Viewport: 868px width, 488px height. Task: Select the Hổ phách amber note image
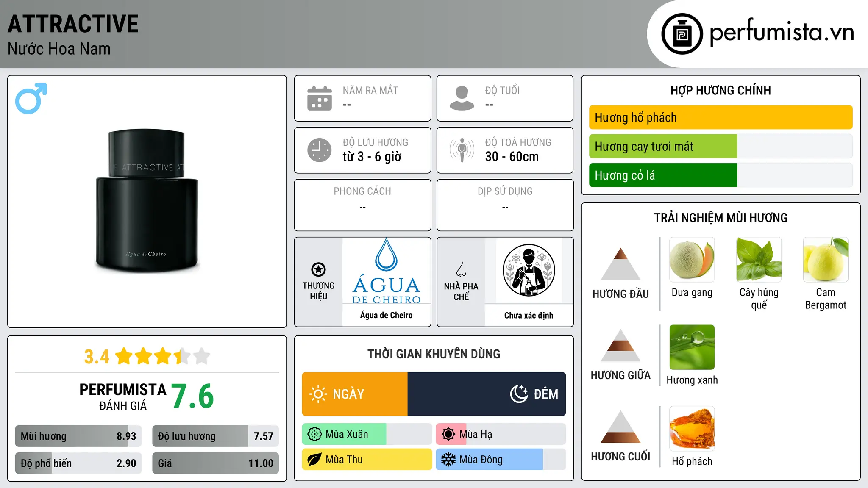[692, 429]
